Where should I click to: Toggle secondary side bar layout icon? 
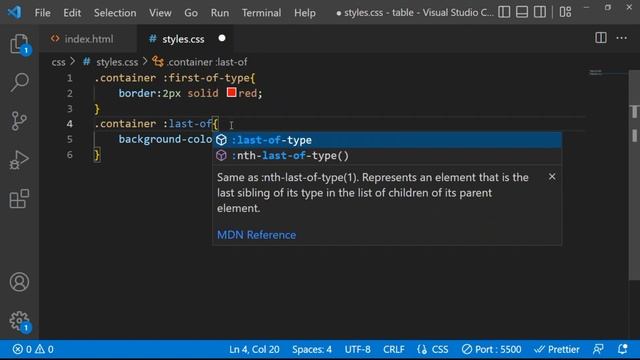point(540,12)
